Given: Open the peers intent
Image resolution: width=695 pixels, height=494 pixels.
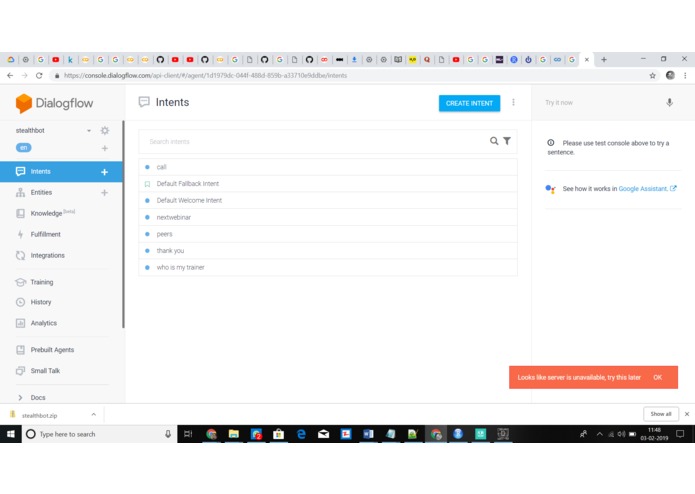Looking at the screenshot, I should point(328,234).
